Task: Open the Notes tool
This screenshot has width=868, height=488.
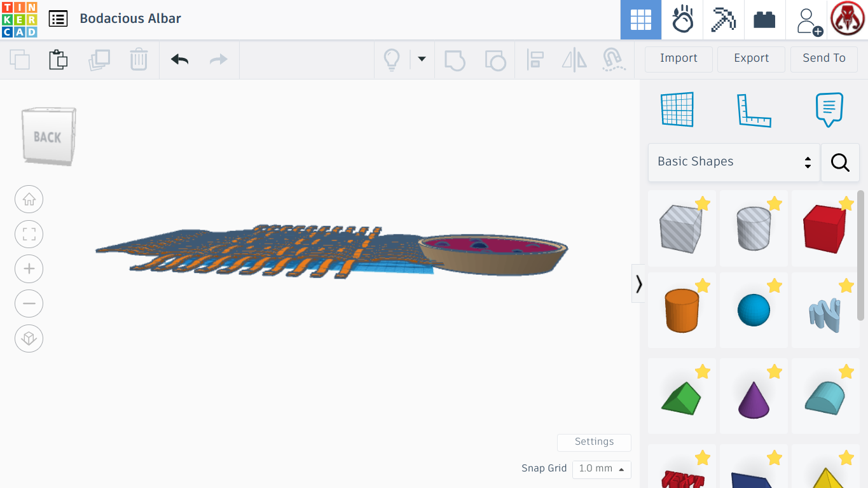Action: [829, 109]
